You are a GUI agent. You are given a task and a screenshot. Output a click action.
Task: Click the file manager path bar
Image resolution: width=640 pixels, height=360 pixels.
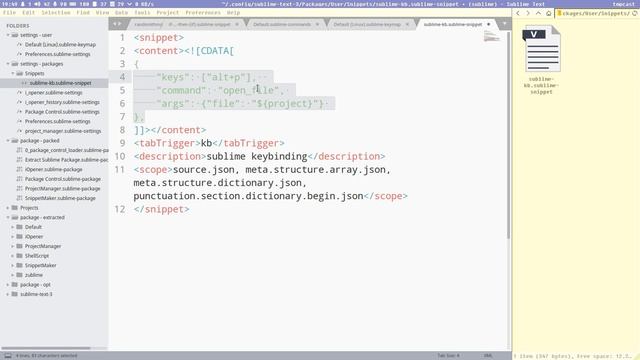coord(593,13)
